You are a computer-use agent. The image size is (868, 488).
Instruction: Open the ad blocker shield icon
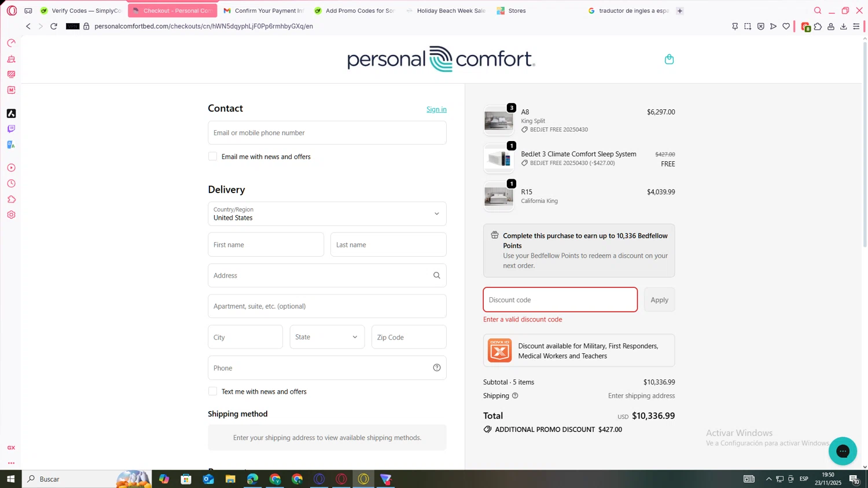tap(760, 26)
